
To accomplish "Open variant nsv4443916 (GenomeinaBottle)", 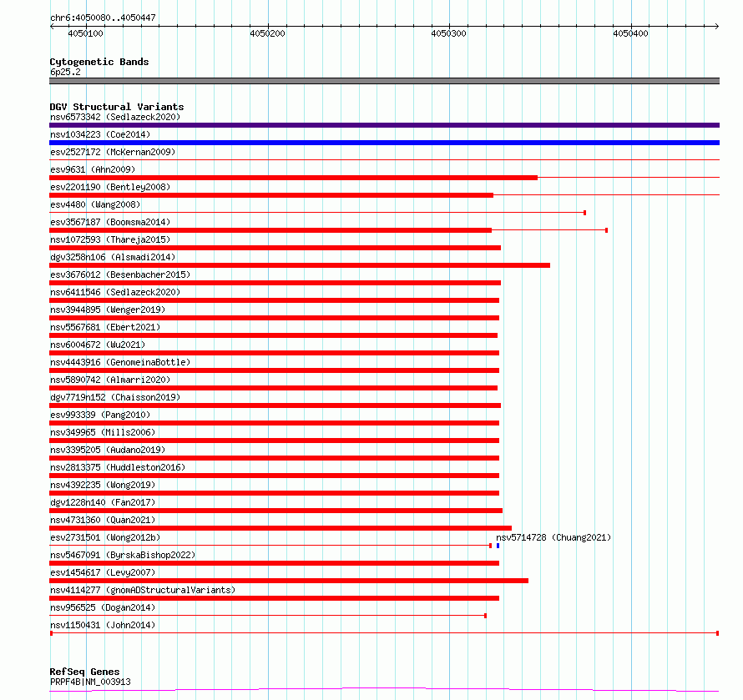I will pos(120,362).
